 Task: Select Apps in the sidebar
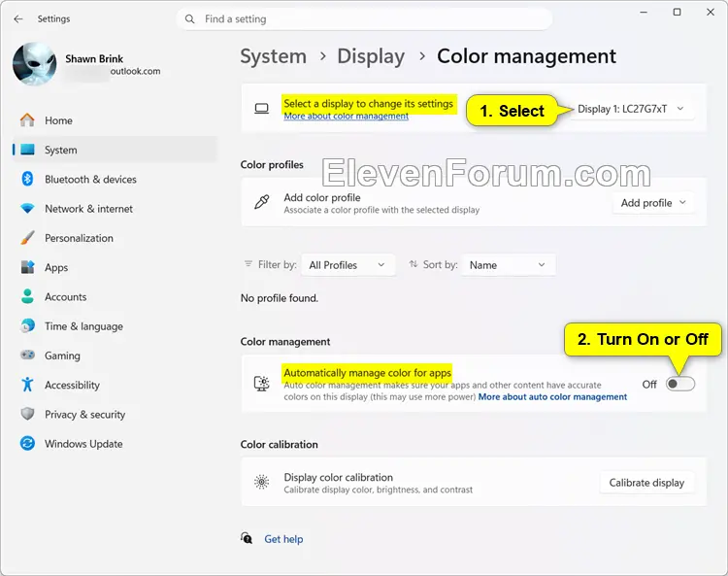pos(115,267)
